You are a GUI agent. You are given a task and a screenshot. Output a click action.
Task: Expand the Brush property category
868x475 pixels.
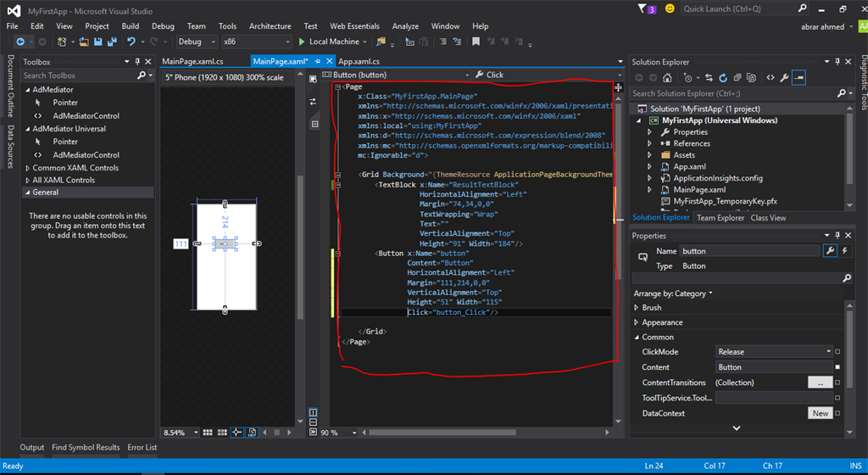click(637, 308)
